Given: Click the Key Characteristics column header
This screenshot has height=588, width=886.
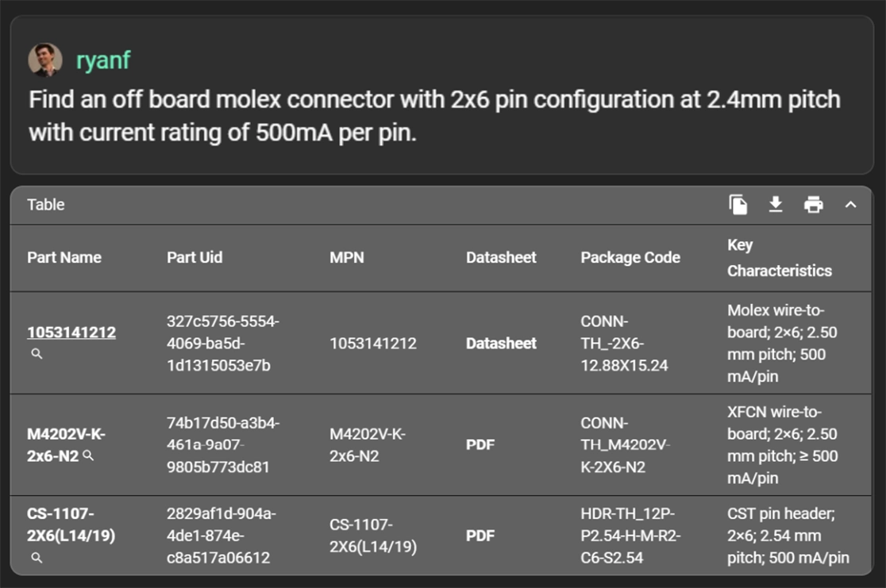Looking at the screenshot, I should click(780, 258).
